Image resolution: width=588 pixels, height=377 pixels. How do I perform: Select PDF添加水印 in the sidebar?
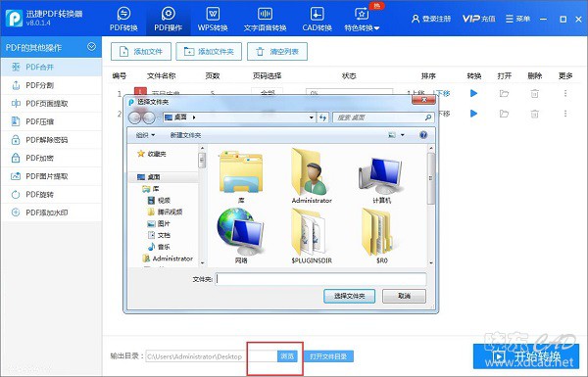pos(51,212)
